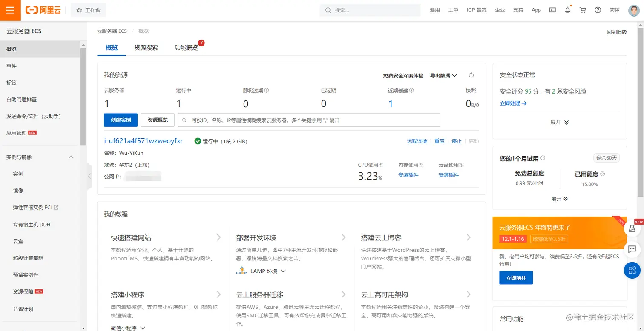Switch to the 资源搜索 tab
Viewport: 644px width, 331px height.
(146, 48)
